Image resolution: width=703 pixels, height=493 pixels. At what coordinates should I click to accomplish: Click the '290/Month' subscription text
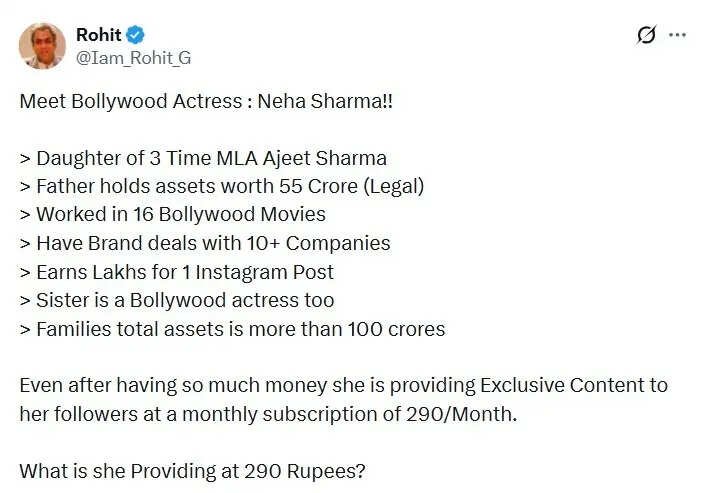[471, 413]
